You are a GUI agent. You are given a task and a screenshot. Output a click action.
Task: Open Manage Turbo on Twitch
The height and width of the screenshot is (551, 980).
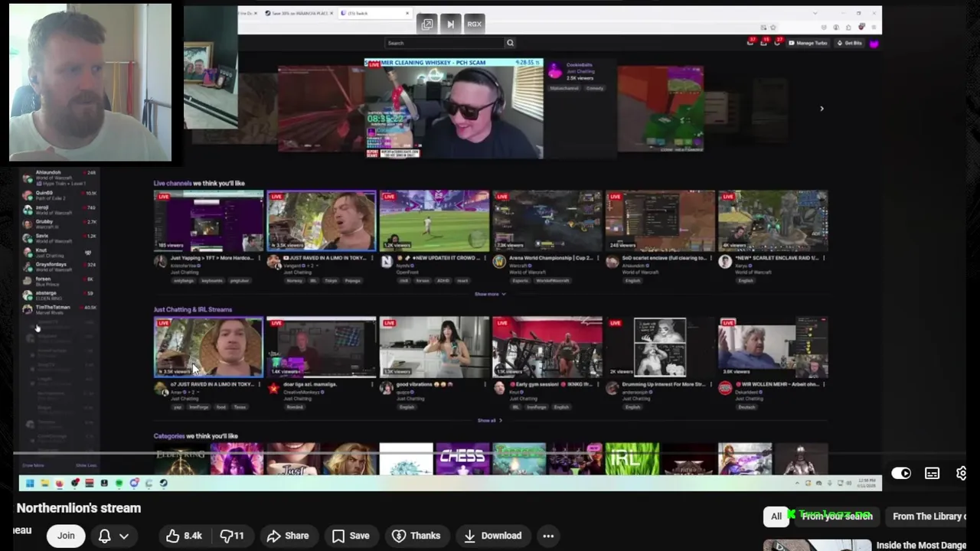point(808,43)
